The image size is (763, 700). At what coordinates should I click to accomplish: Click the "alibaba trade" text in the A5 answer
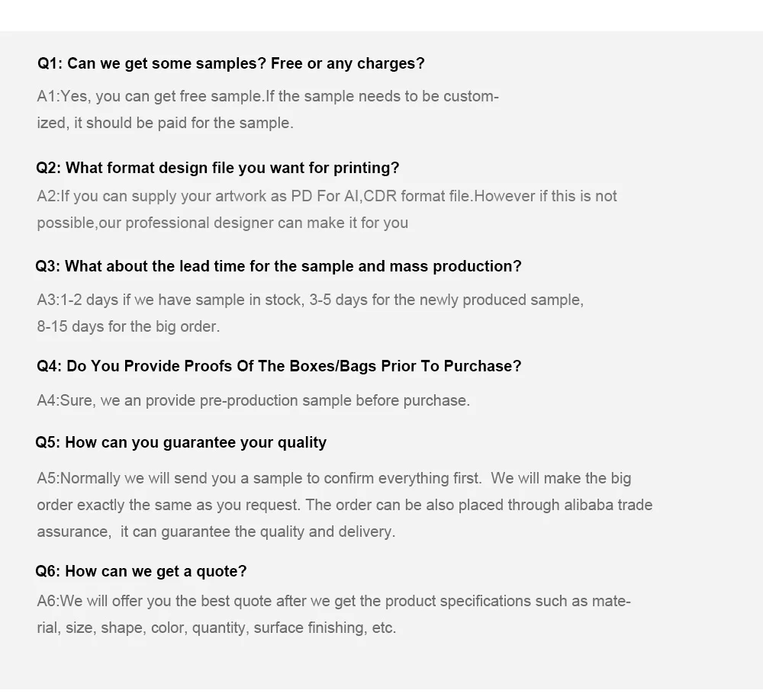click(608, 505)
